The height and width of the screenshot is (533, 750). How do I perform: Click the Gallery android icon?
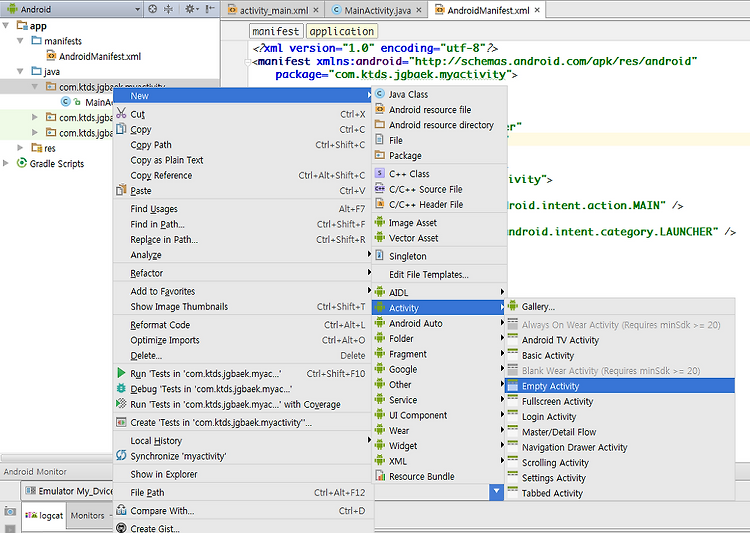pyautogui.click(x=513, y=306)
